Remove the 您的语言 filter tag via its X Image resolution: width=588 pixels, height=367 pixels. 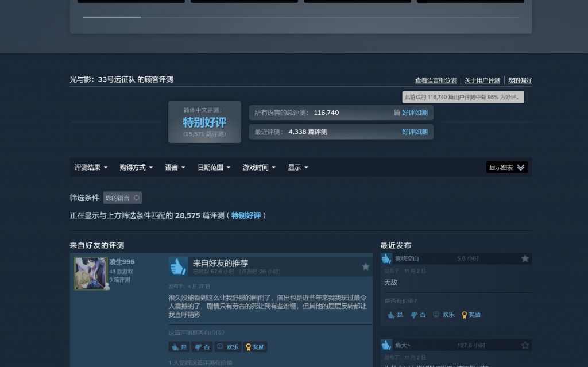pos(137,198)
